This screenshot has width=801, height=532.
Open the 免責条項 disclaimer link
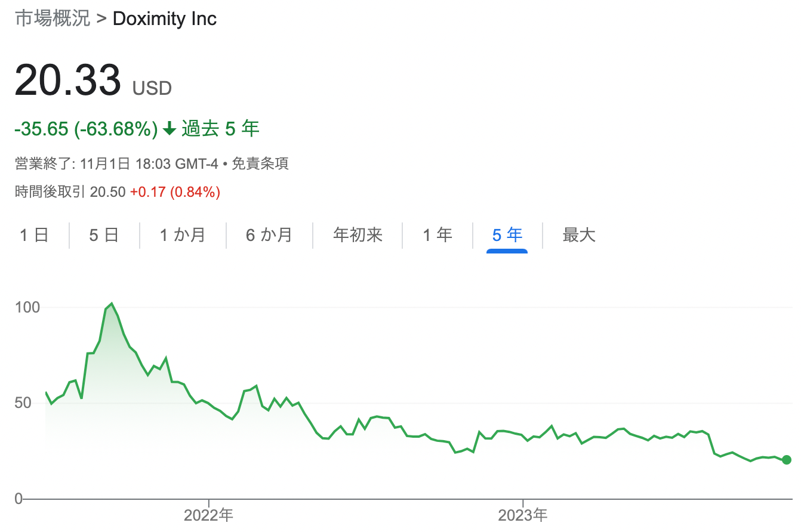260,164
